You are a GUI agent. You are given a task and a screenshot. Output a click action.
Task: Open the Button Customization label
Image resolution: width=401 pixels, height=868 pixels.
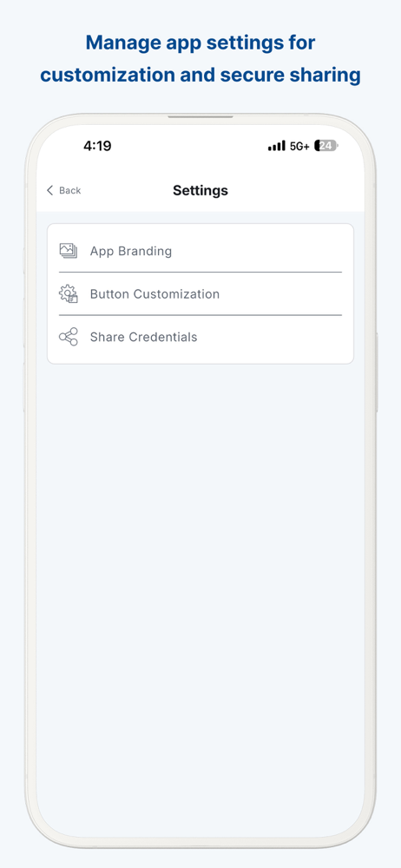[x=154, y=294]
